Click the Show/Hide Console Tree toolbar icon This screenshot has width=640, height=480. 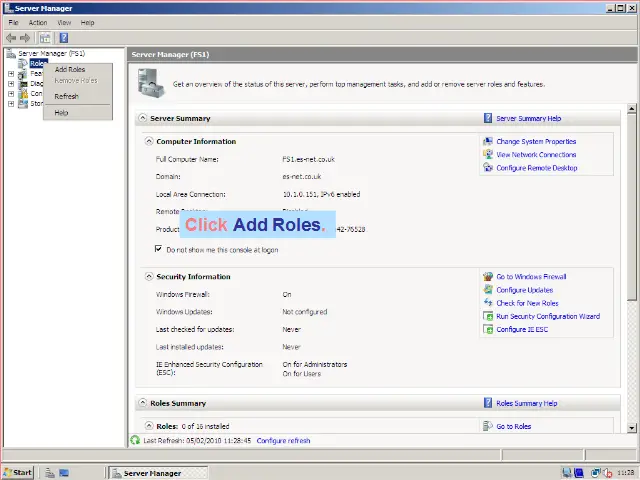tap(45, 38)
